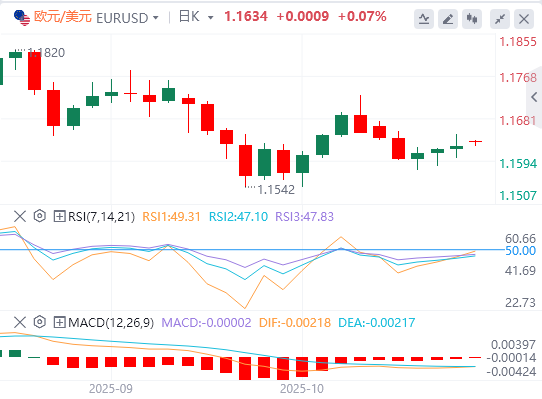Click the 2025-10 date axis marker
The image size is (542, 399).
pos(302,389)
